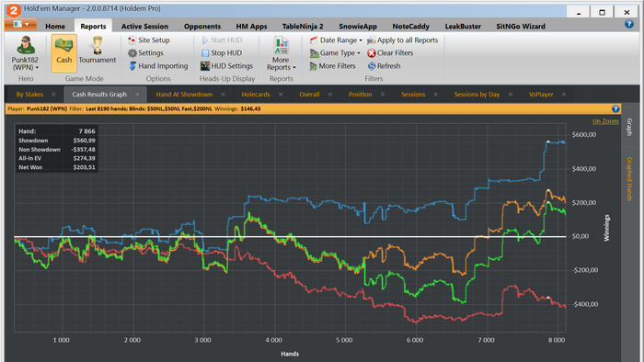644x362 pixels.
Task: Open the NoteCaddy tab
Action: click(x=410, y=27)
